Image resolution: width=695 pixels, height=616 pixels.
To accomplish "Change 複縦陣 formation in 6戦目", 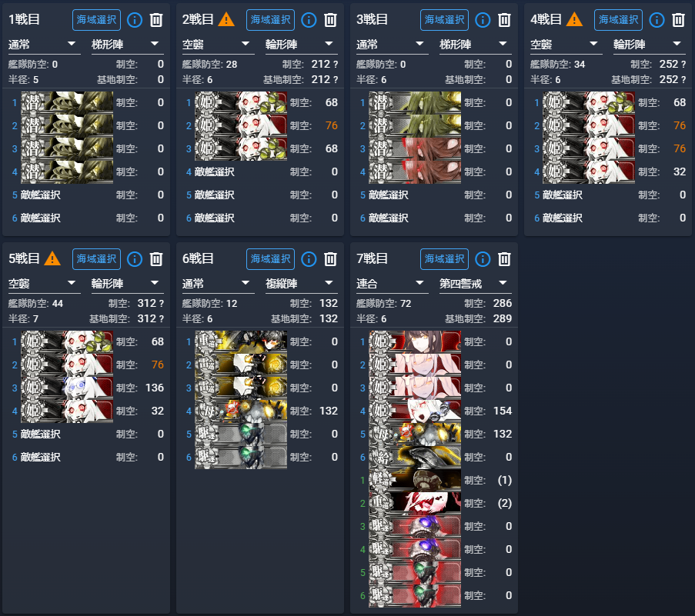I will [302, 284].
